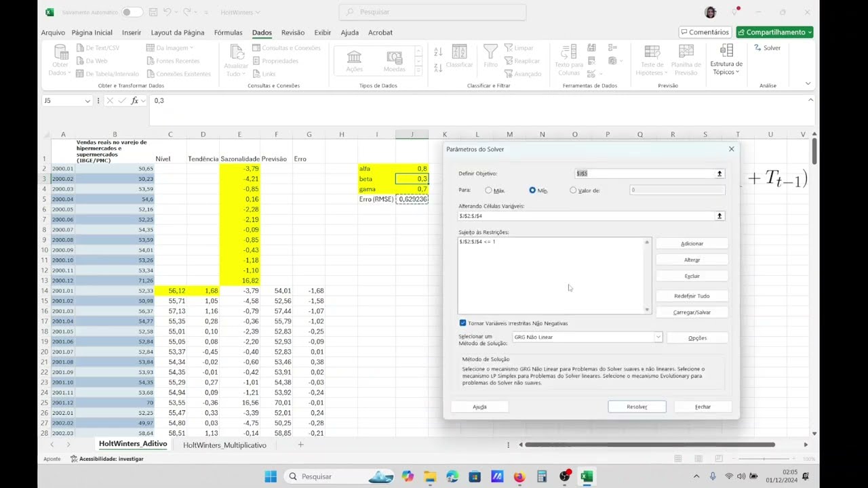868x488 pixels.
Task: Open Windows Start menu
Action: [x=271, y=476]
